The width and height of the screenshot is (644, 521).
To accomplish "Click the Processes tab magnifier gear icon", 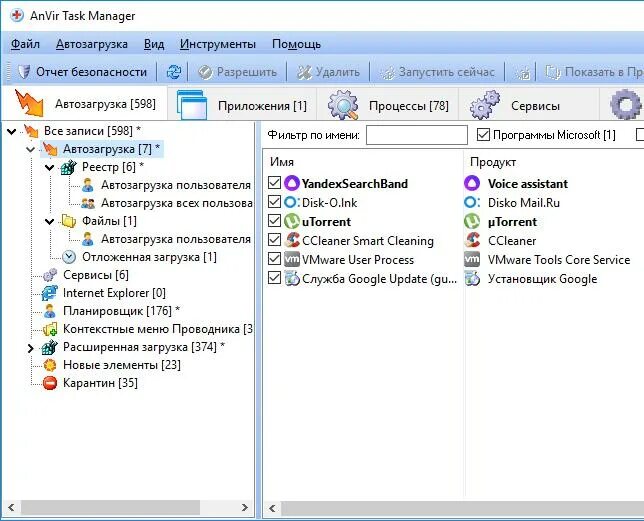I will click(x=343, y=105).
